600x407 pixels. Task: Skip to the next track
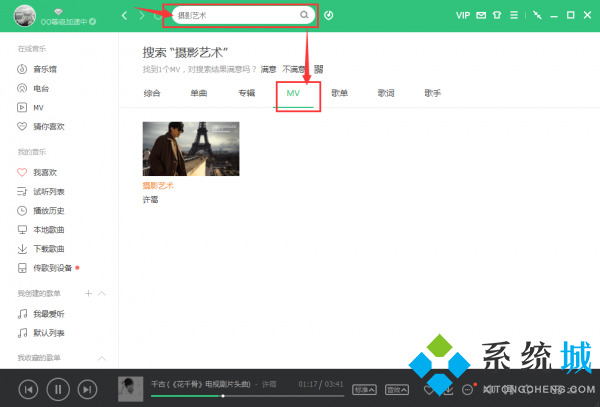[88, 389]
